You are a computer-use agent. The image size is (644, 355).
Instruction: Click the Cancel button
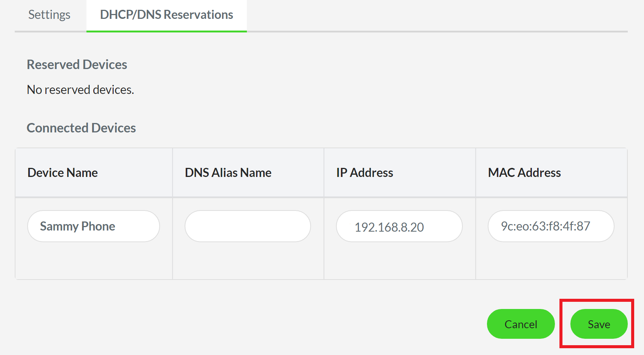[521, 324]
